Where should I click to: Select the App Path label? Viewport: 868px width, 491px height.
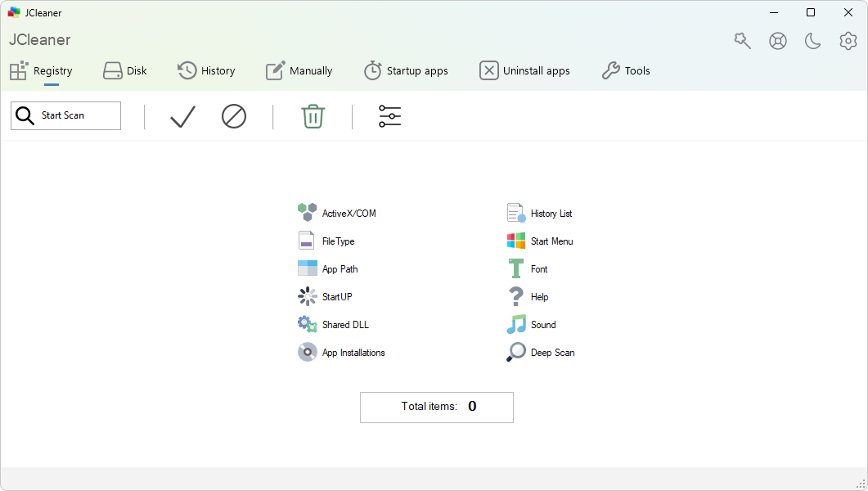tap(340, 269)
